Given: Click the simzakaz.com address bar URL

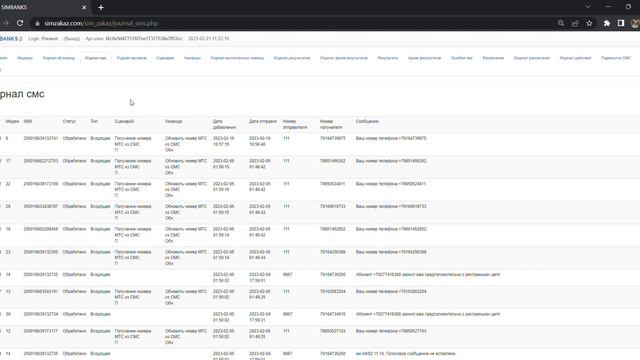Looking at the screenshot, I should pos(101,23).
